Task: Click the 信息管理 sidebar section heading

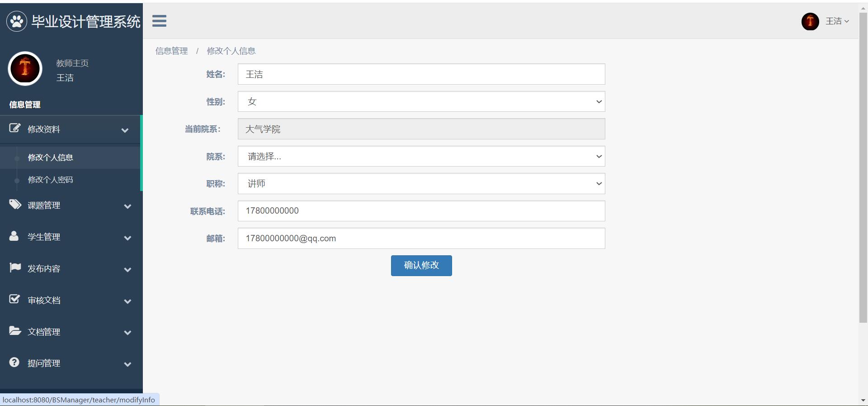Action: pyautogui.click(x=25, y=105)
